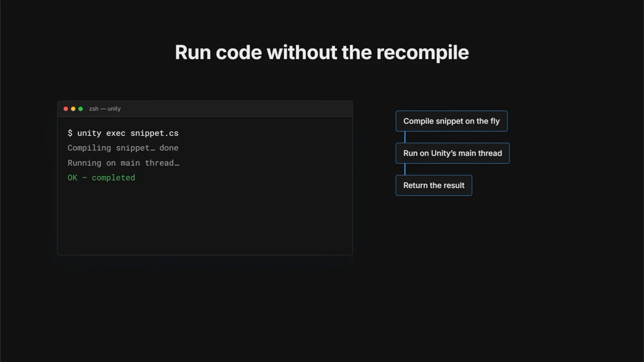The image size is (644, 362).
Task: Click the 'Compiling snippet… done' output line
Action: point(123,148)
